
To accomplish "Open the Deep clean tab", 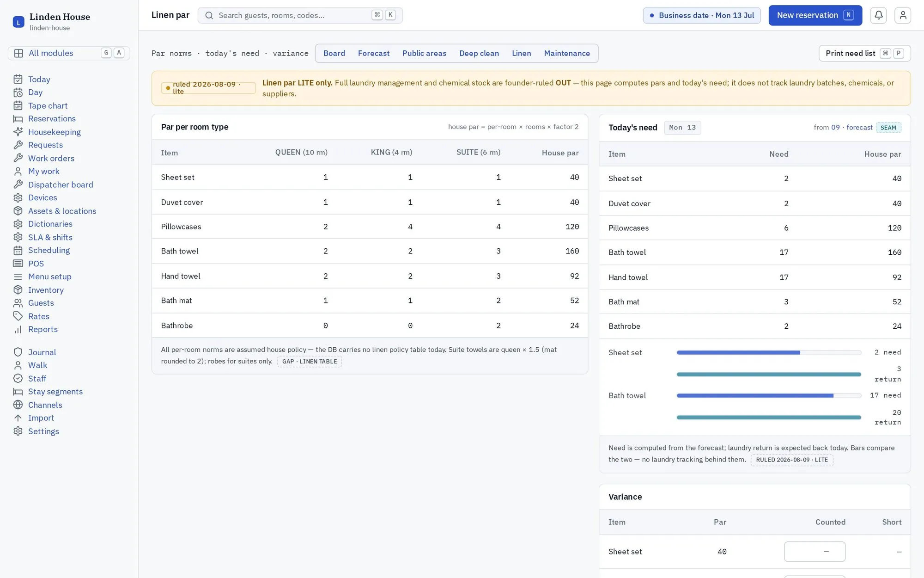I will [x=479, y=53].
